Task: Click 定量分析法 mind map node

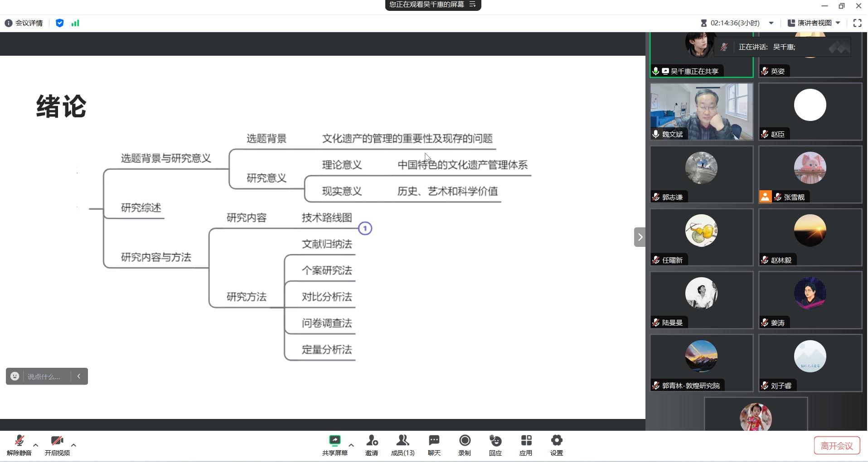Action: 327,350
